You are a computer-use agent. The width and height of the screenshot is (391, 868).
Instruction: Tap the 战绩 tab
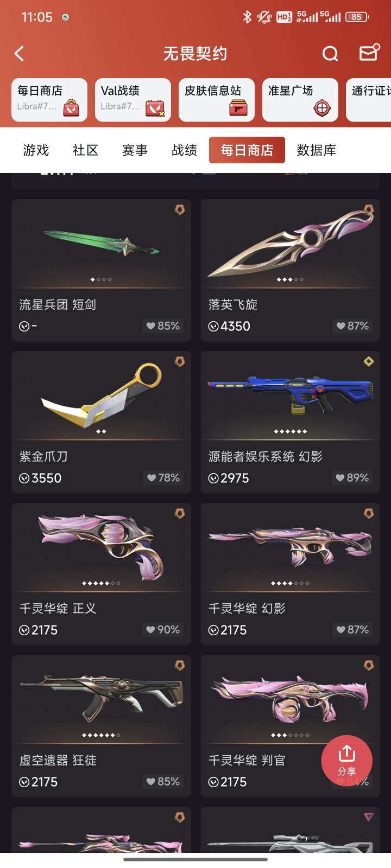pyautogui.click(x=184, y=150)
